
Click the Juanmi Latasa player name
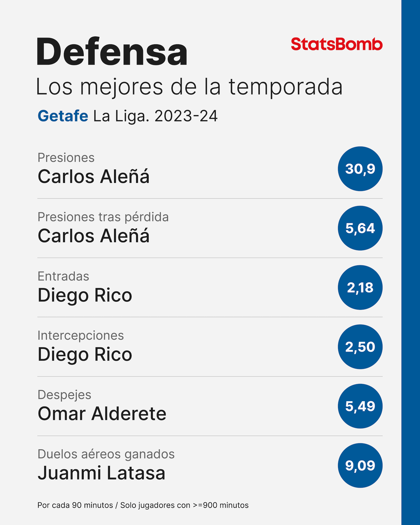101,473
